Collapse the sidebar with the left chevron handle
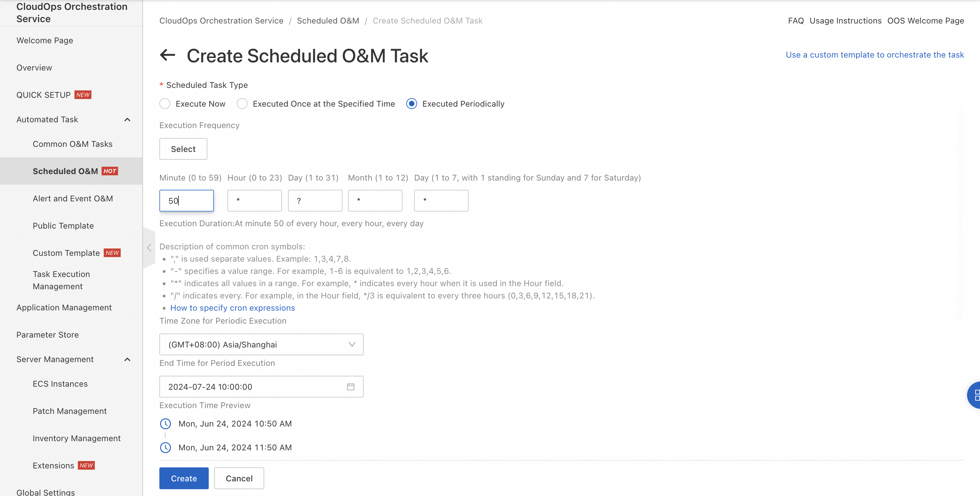The width and height of the screenshot is (980, 496). (149, 247)
